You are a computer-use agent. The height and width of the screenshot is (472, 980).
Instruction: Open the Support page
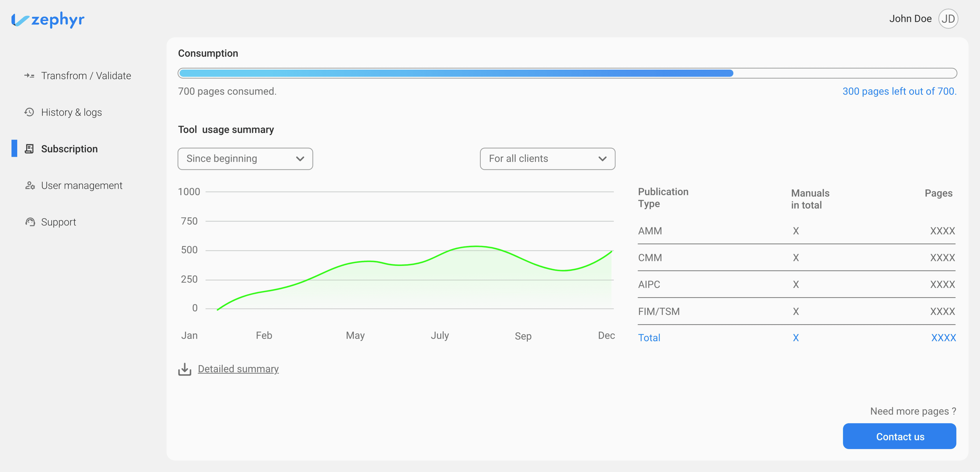click(59, 222)
